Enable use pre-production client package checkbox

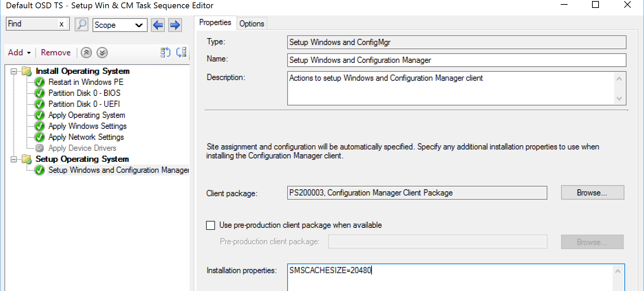(x=211, y=225)
